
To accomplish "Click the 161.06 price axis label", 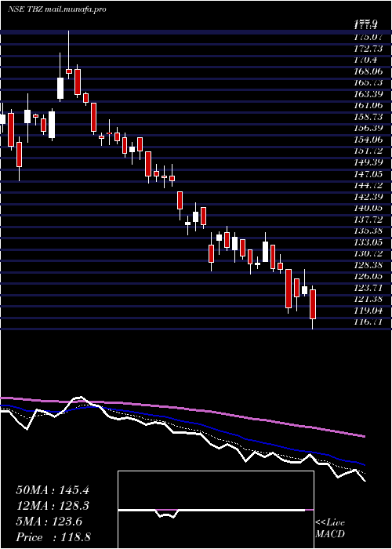I will point(368,105).
